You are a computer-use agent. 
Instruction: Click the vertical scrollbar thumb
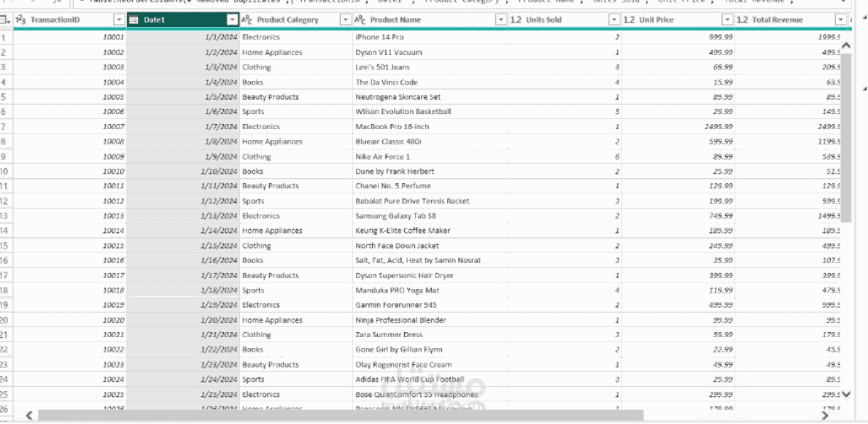coord(846,137)
